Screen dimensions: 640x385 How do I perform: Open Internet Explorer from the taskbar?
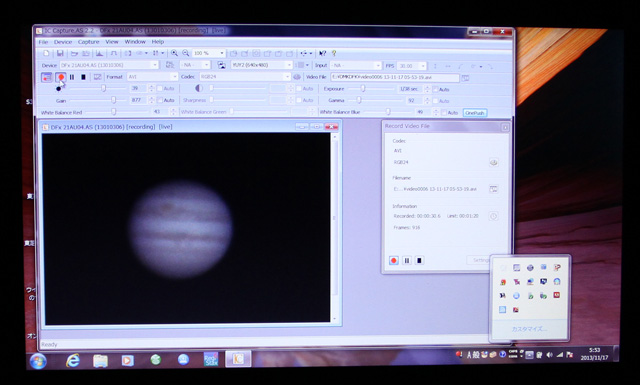[x=73, y=361]
